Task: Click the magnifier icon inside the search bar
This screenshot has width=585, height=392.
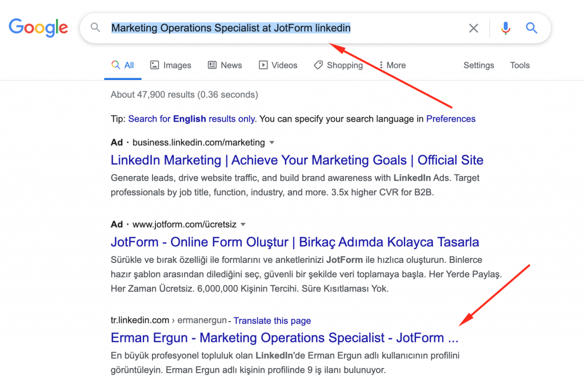Action: coord(95,27)
